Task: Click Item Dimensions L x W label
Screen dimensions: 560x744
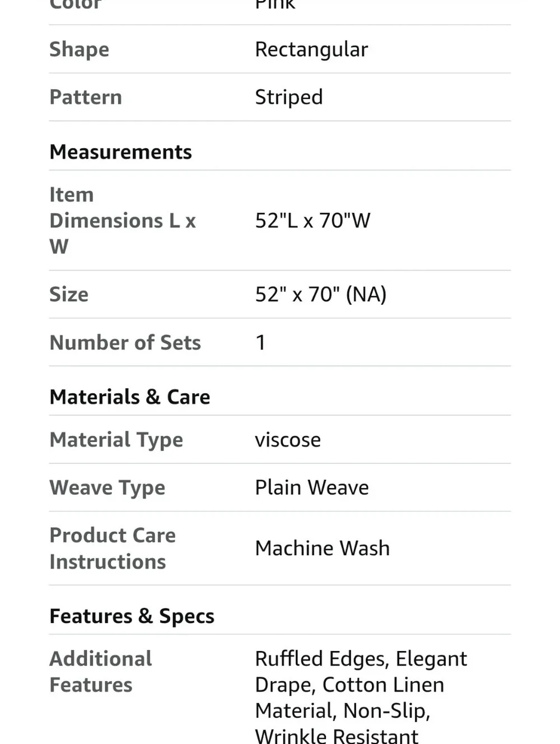Action: pos(123,220)
